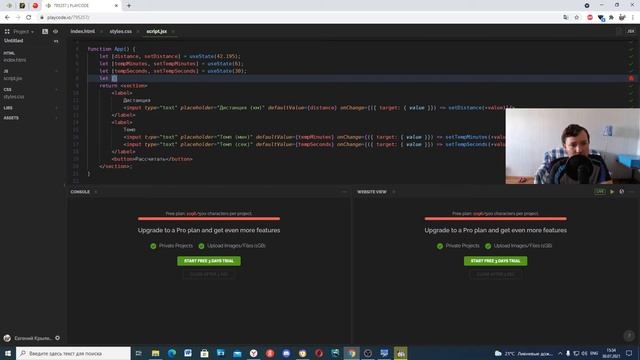The height and width of the screenshot is (360, 640).
Task: Open Yandex browser from taskbar
Action: [253, 353]
